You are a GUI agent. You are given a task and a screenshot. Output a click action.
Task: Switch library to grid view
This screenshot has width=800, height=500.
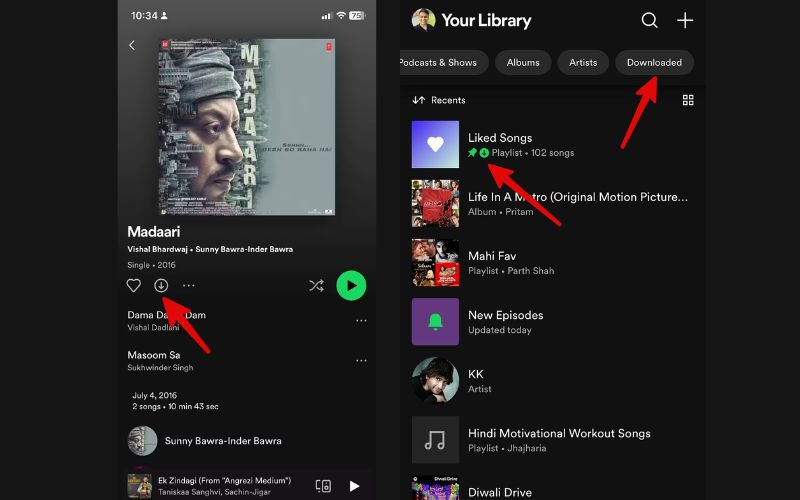688,100
